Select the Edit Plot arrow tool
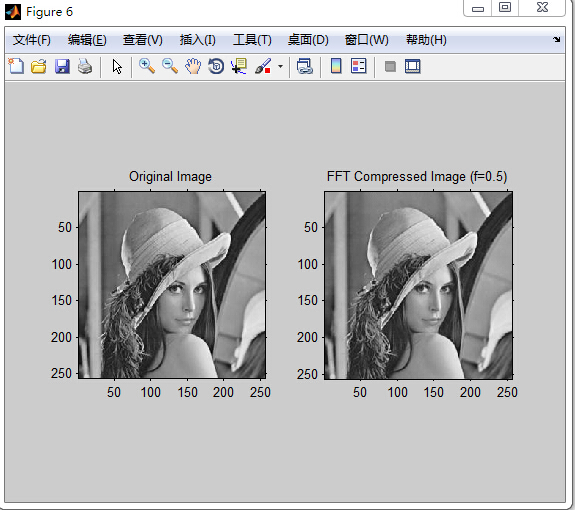Screen dimensions: 575x510 click(117, 67)
